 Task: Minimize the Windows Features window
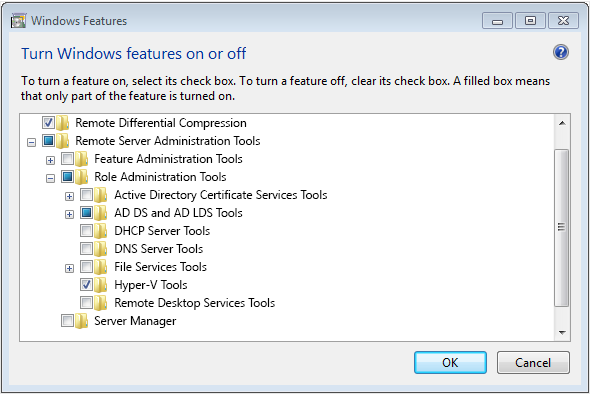point(497,21)
